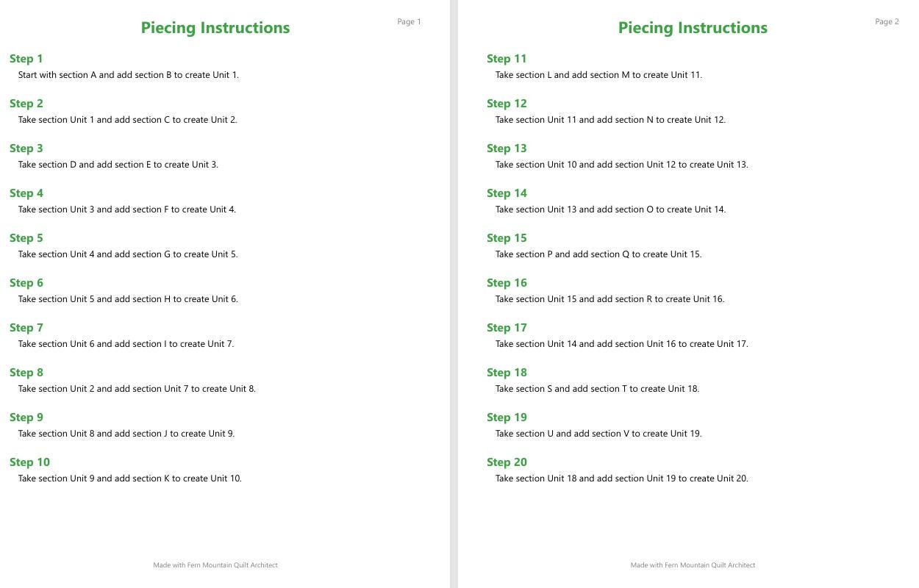Click the Page 1 number label
Image resolution: width=919 pixels, height=588 pixels.
coord(409,22)
